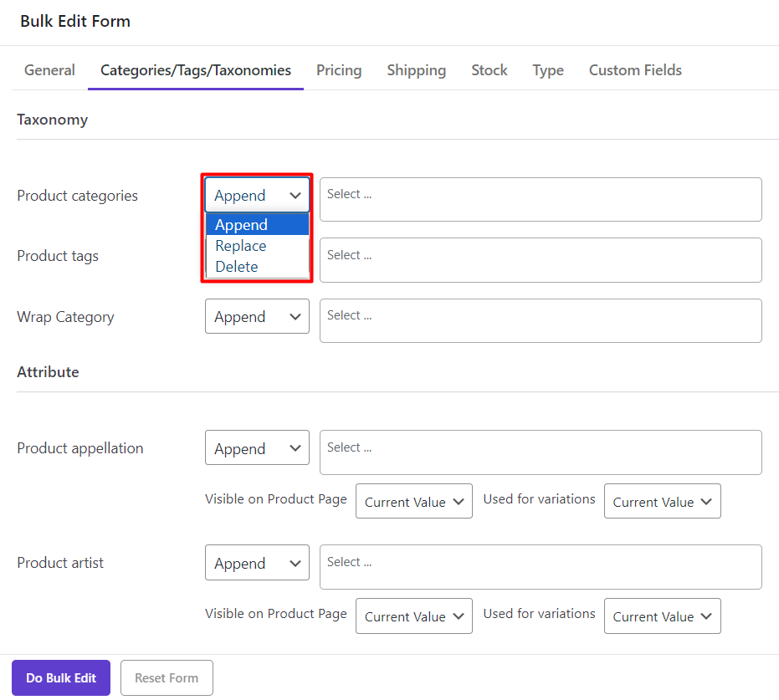Image resolution: width=779 pixels, height=700 pixels.
Task: Choose Delete in the open dropdown list
Action: coord(237,267)
